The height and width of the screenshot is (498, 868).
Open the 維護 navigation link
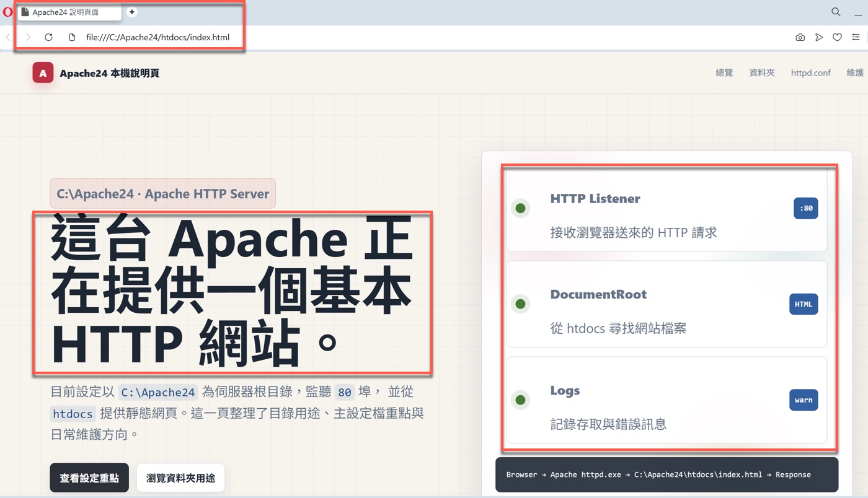click(855, 73)
